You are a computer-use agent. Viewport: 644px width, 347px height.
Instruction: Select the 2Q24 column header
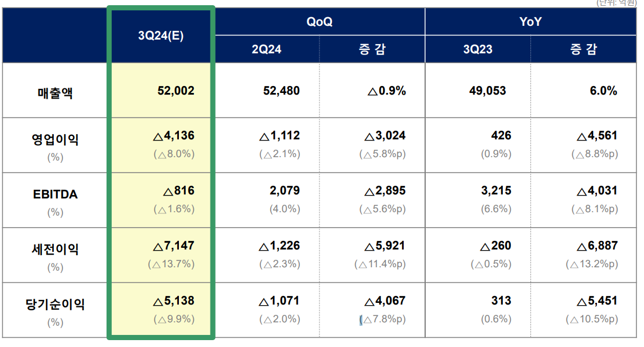tap(267, 49)
